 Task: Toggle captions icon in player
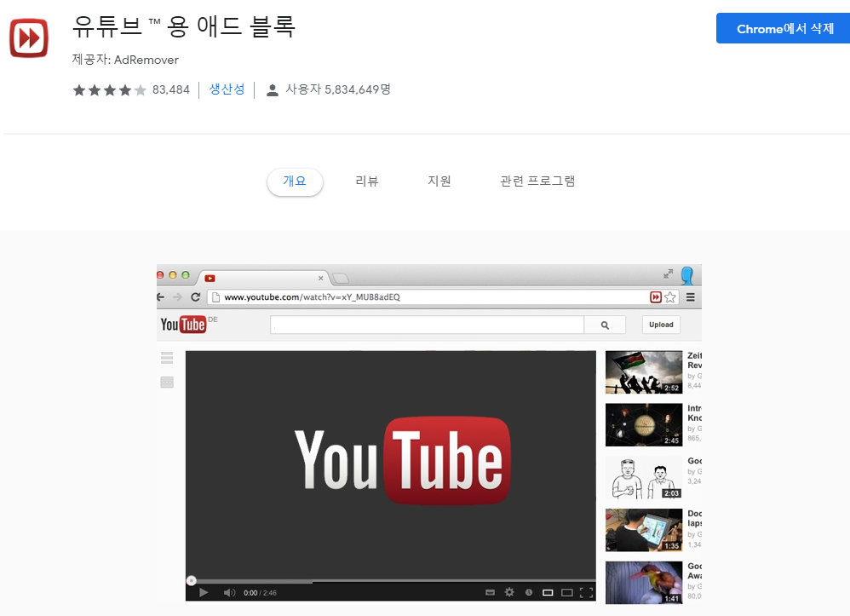coord(490,592)
